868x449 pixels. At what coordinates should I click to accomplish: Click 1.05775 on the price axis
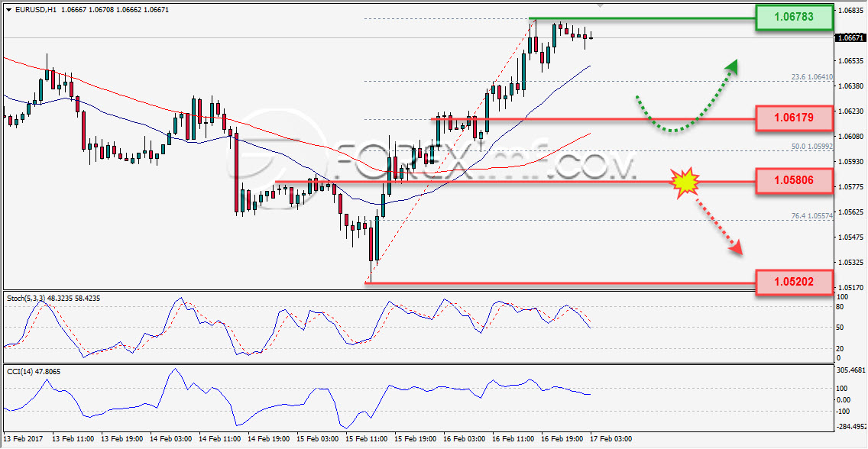point(850,187)
